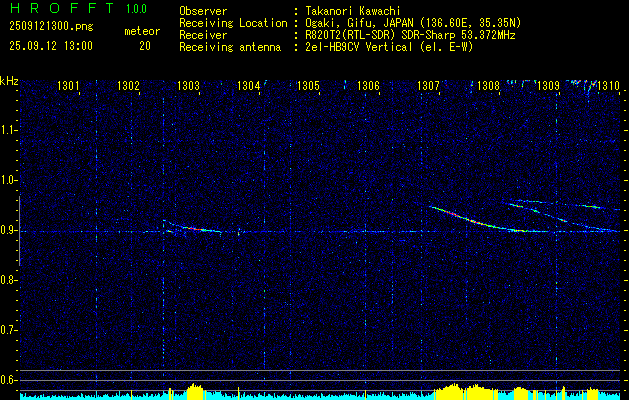Click the meteor count label
Viewport: 629px width, 400px height.
coord(142,31)
